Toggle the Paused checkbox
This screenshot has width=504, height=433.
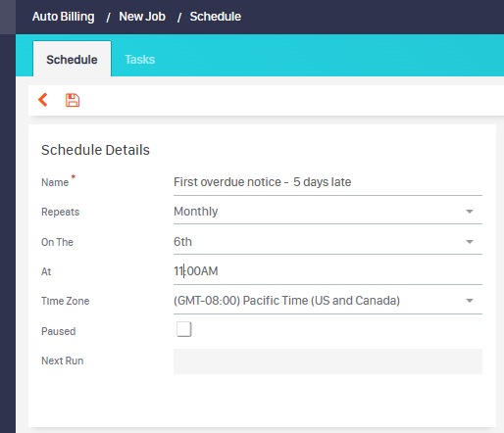(184, 329)
